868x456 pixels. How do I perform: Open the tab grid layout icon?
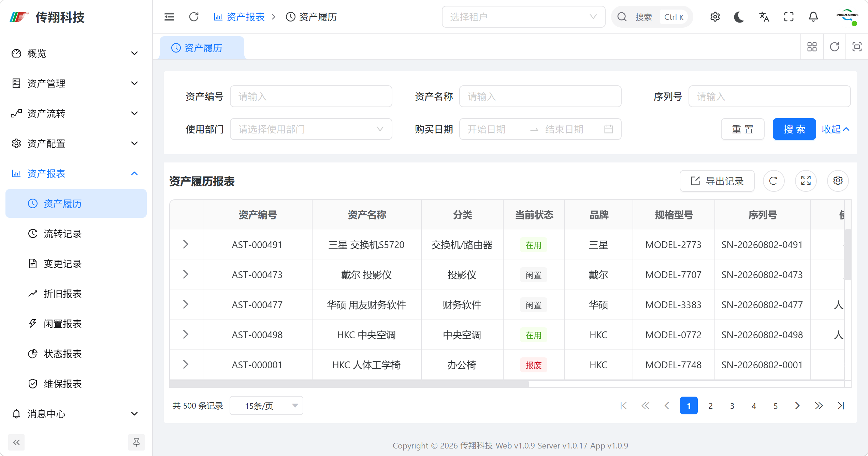tap(812, 47)
